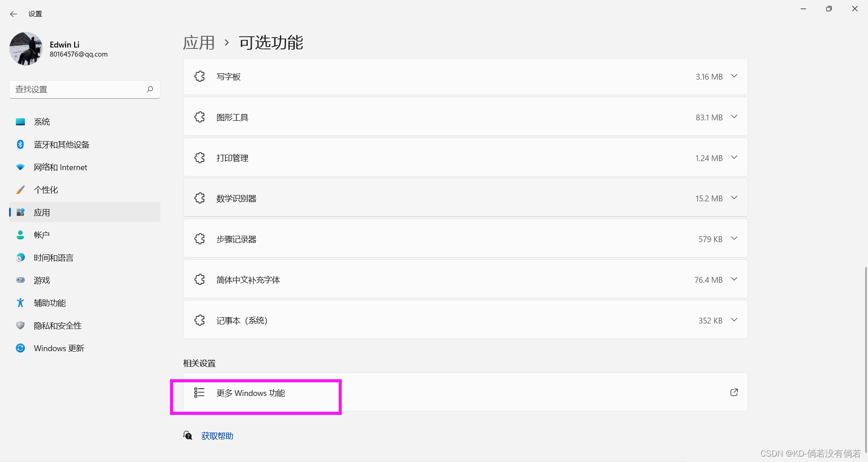Open Edwin Li profile picture
Image resolution: width=868 pixels, height=462 pixels.
26,48
